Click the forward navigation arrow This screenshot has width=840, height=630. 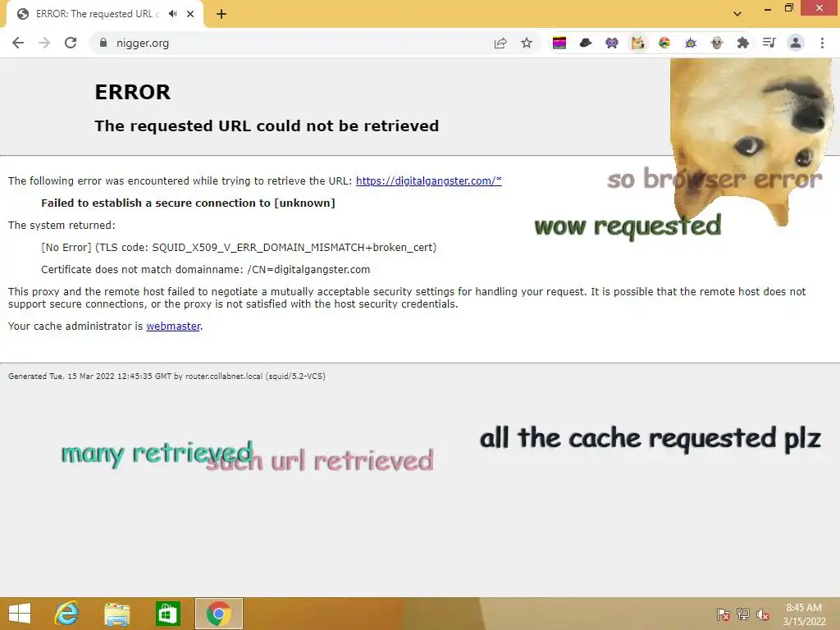click(x=44, y=43)
